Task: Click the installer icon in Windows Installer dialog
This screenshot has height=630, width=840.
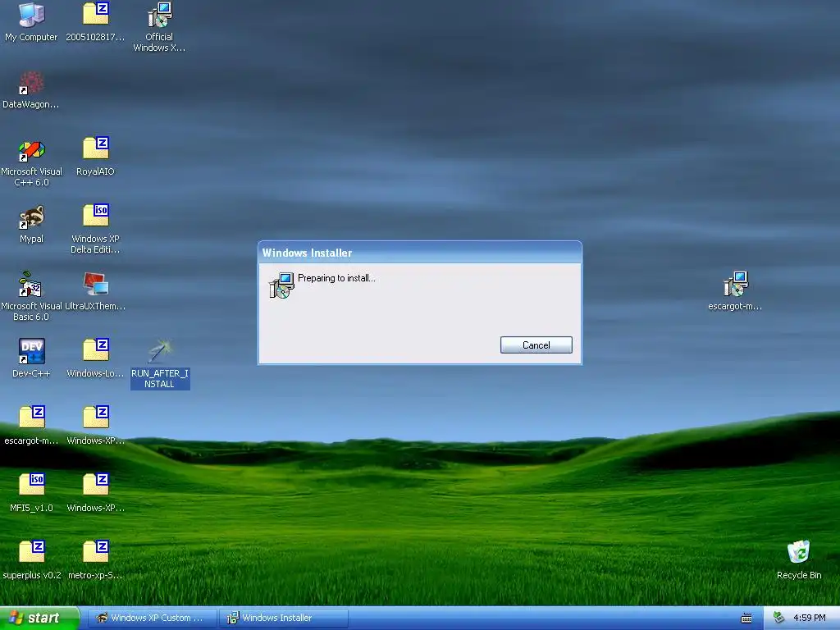Action: [x=281, y=285]
